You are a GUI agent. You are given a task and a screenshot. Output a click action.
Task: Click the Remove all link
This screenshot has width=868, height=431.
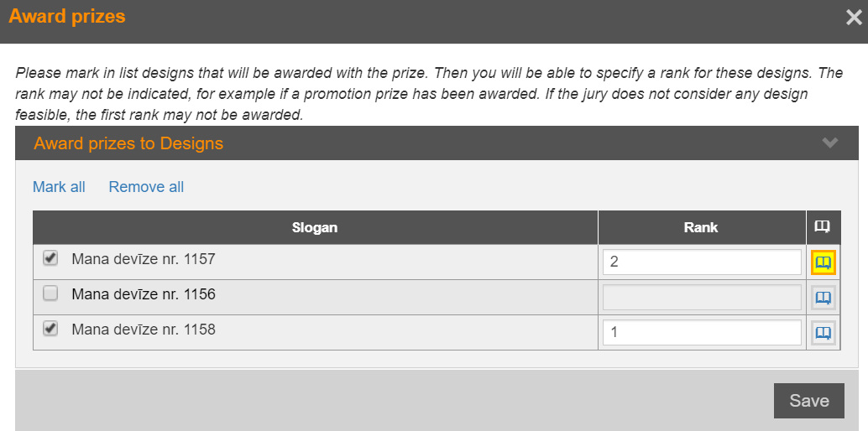point(146,187)
